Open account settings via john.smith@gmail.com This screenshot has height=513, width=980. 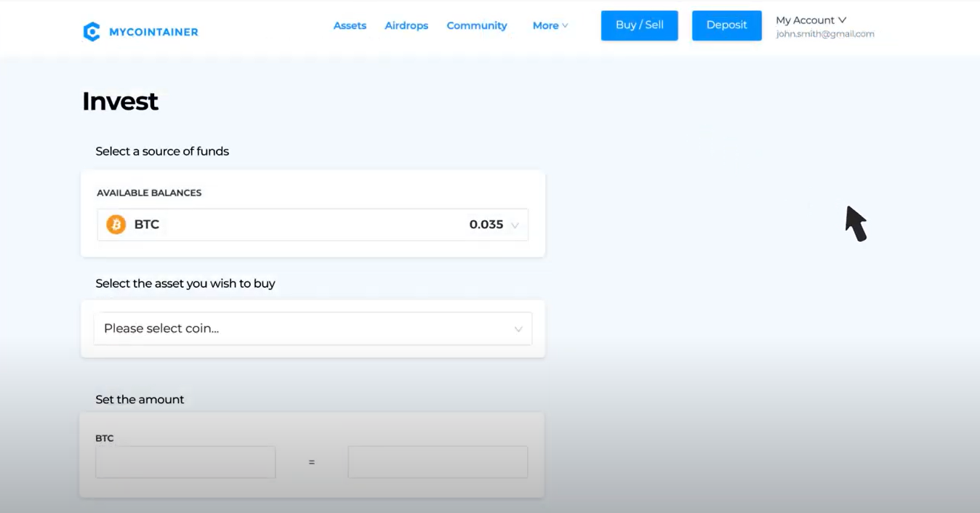click(x=825, y=33)
